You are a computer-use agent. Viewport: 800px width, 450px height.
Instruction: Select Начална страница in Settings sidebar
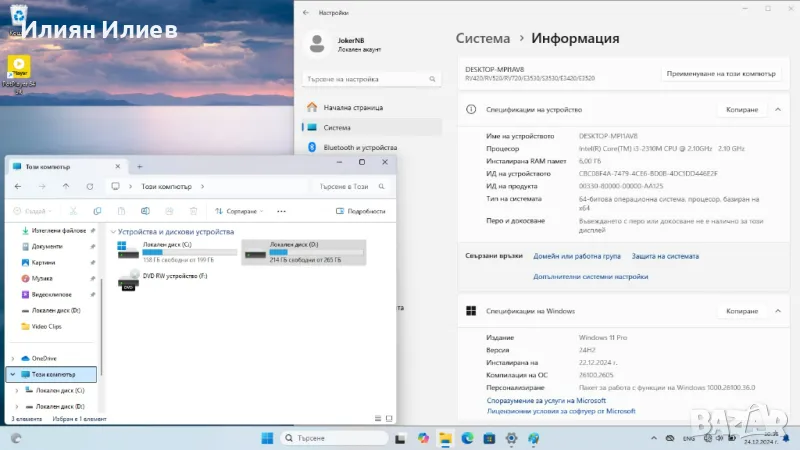tap(371, 108)
